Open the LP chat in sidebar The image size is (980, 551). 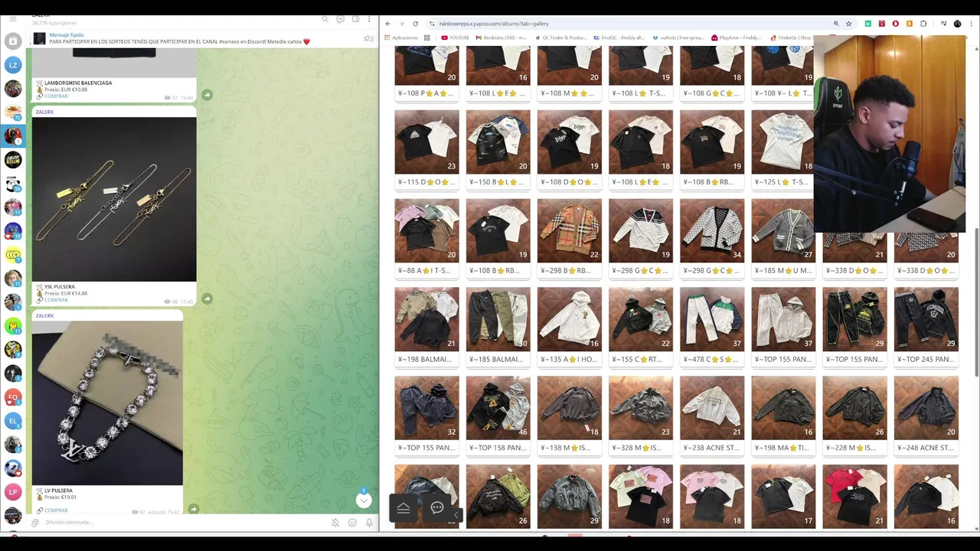click(x=13, y=492)
